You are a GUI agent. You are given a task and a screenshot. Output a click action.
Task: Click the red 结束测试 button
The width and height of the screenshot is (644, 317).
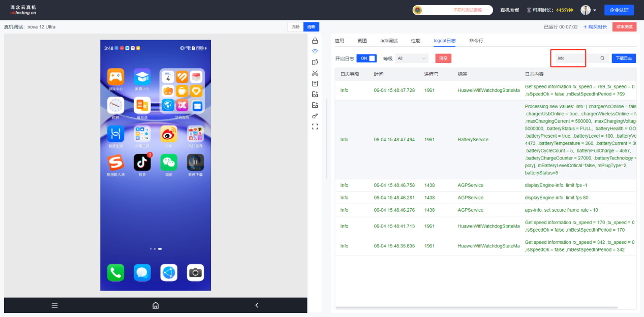pyautogui.click(x=624, y=27)
